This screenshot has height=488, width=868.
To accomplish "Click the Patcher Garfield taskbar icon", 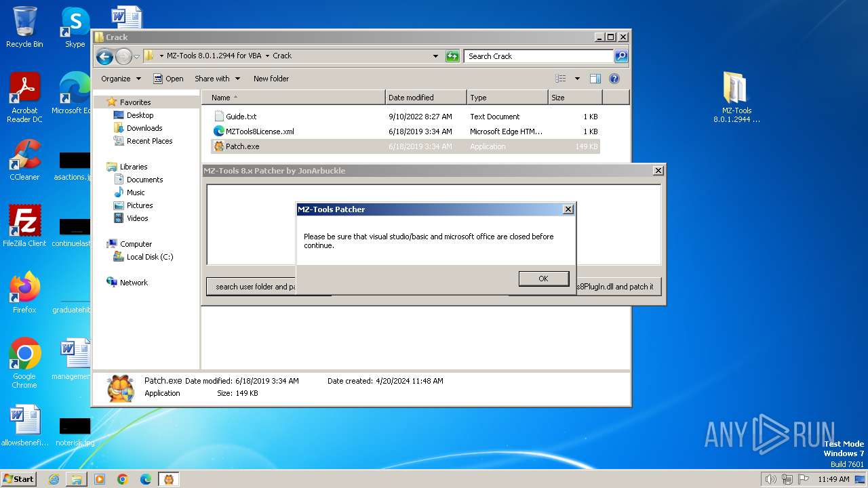I will [x=169, y=479].
